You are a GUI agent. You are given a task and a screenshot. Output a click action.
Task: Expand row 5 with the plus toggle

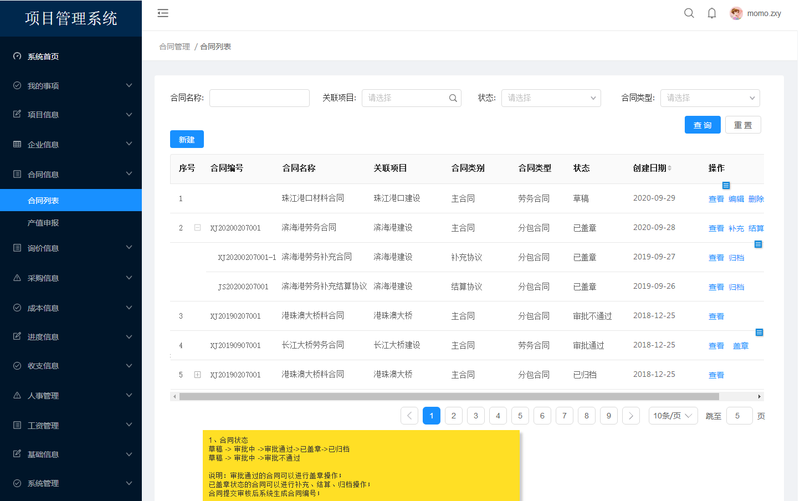click(197, 374)
